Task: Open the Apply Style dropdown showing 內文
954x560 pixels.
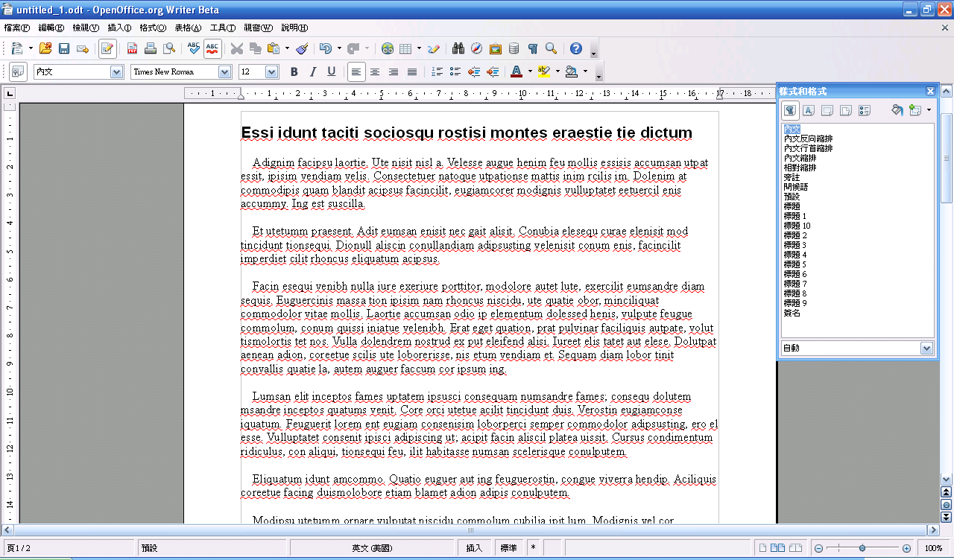Action: 116,71
